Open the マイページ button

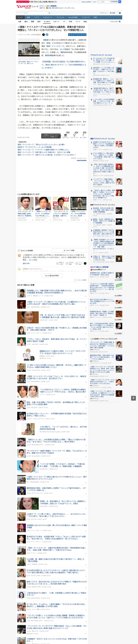[x=103, y=13]
